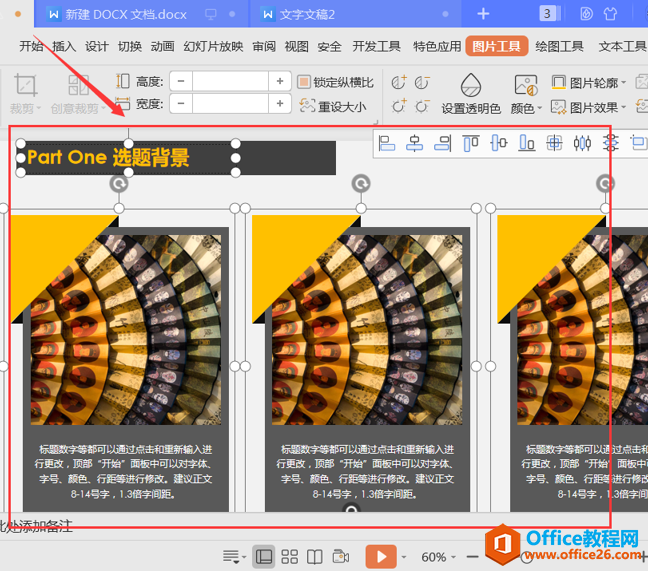
Task: Align objects right icon
Action: 443,143
